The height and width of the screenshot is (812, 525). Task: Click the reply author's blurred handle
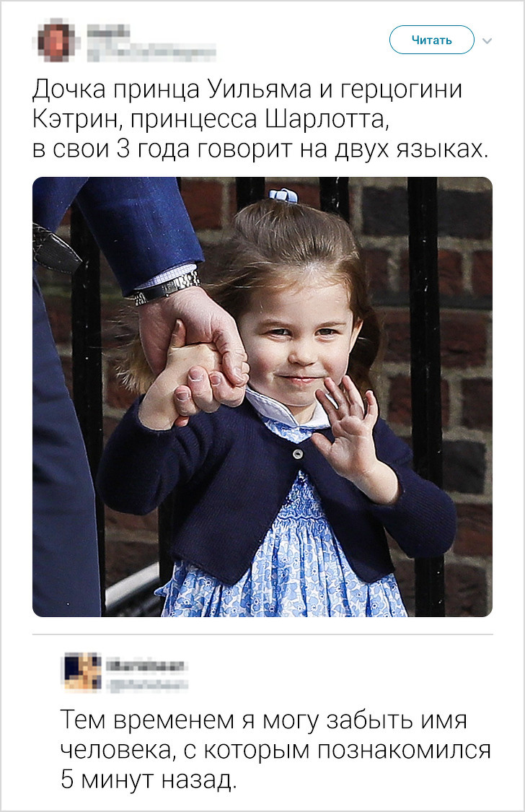point(147,683)
